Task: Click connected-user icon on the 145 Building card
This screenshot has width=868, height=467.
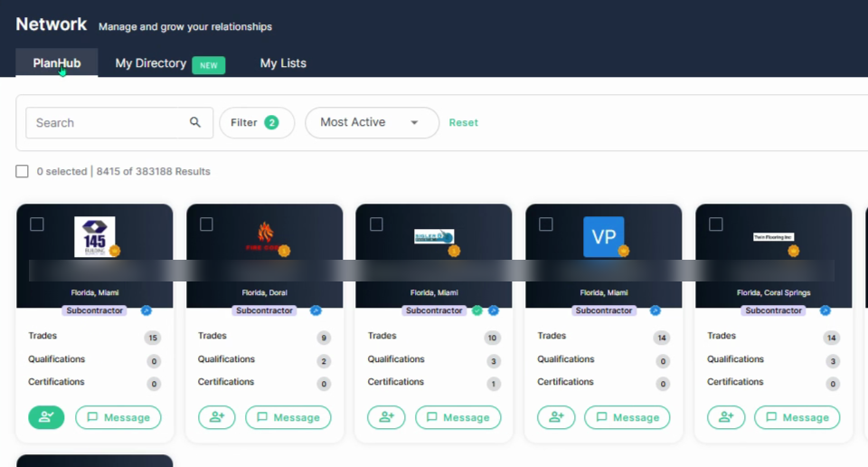Action: [x=46, y=417]
